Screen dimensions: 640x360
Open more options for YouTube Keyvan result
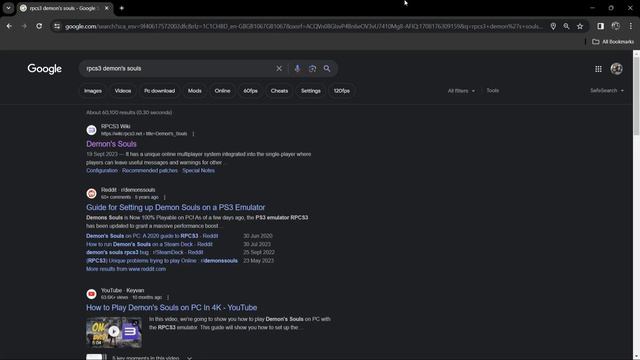[x=168, y=298]
